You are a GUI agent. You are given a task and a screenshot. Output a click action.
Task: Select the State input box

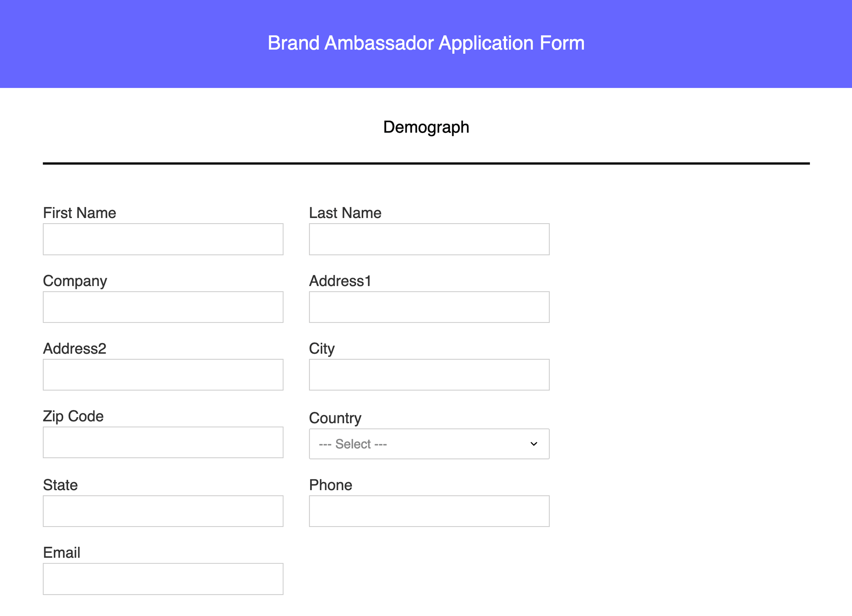[163, 511]
